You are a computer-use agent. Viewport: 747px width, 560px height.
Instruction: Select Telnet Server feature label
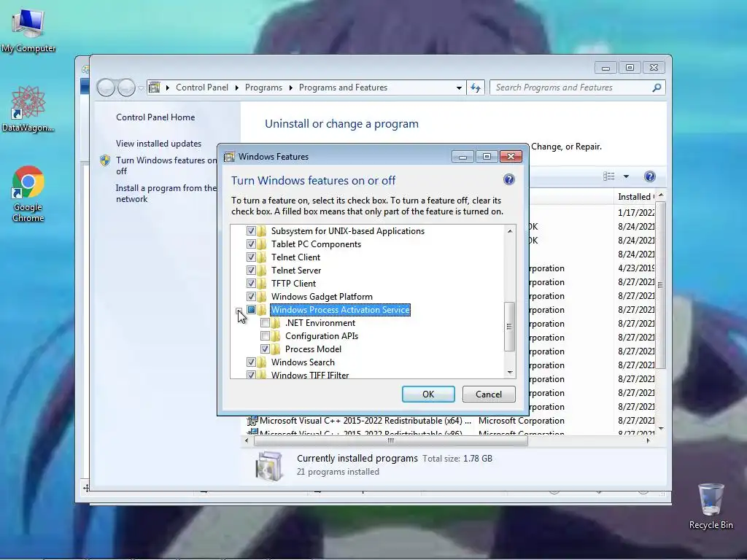(296, 271)
